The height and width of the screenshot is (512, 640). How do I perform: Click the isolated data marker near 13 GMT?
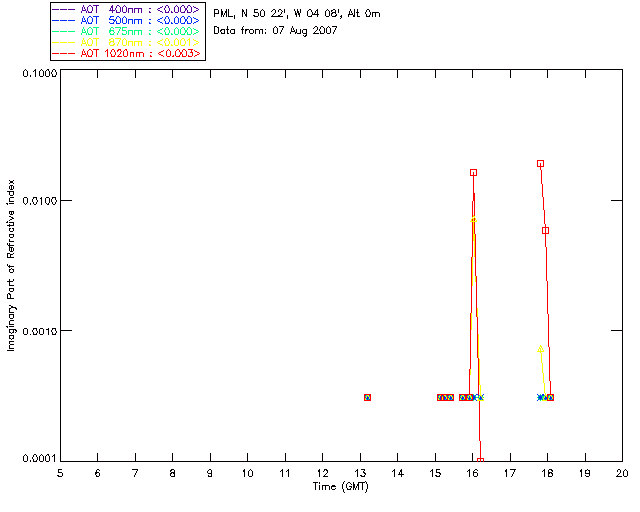[367, 397]
